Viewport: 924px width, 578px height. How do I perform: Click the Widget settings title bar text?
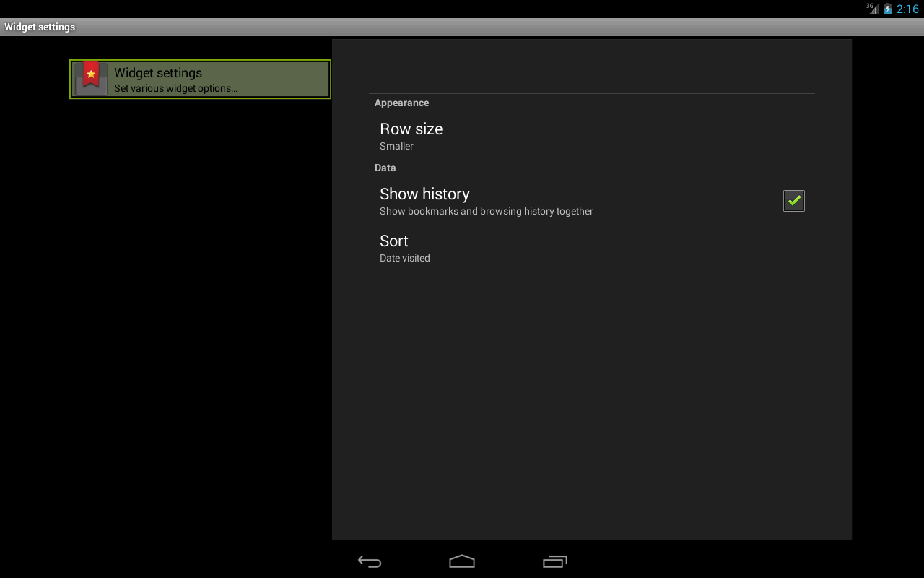(x=40, y=27)
